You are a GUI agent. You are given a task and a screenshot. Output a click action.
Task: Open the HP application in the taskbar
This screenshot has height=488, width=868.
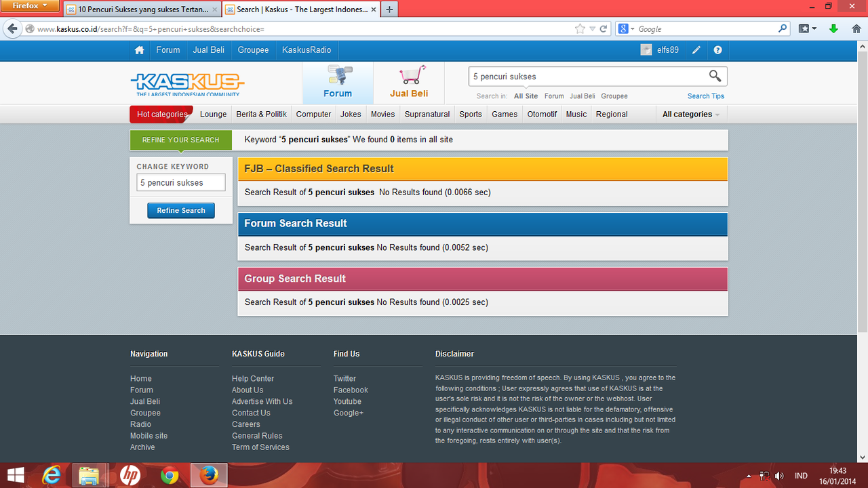click(x=130, y=475)
